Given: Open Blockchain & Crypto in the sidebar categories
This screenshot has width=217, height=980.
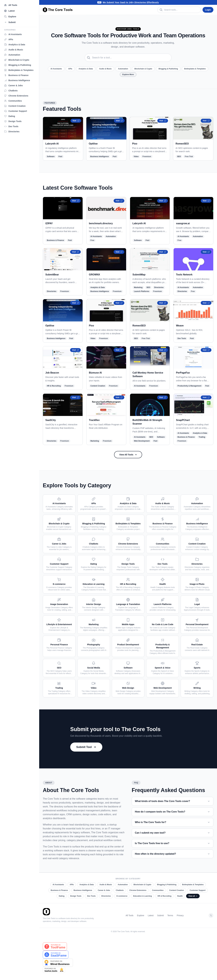Looking at the screenshot, I should 19,60.
